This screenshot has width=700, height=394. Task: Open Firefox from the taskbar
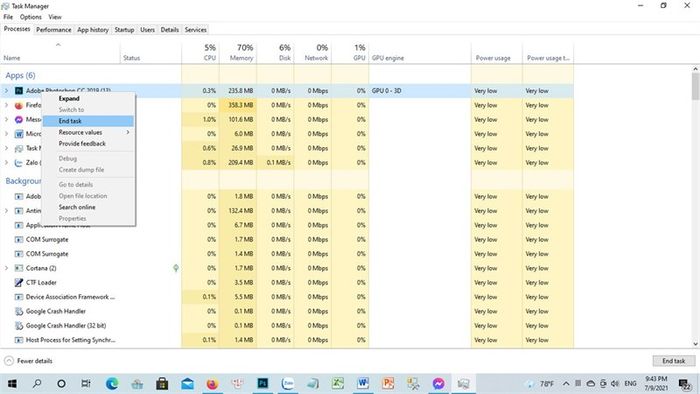pyautogui.click(x=212, y=383)
